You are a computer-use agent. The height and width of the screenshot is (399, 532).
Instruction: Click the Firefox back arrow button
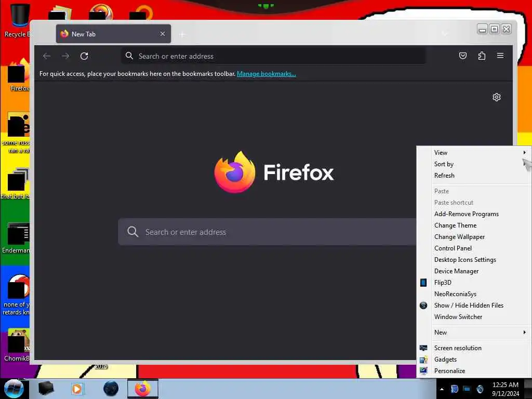click(47, 56)
